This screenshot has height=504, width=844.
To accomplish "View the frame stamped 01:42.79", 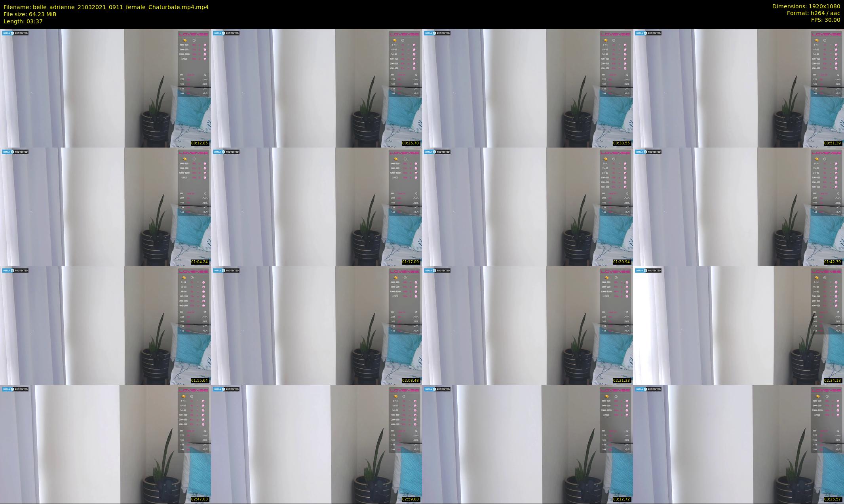I will [x=738, y=207].
